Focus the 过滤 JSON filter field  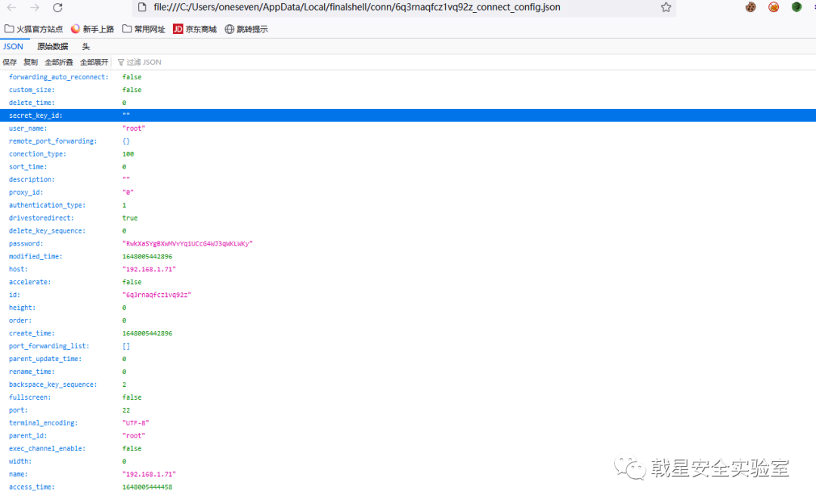[144, 62]
